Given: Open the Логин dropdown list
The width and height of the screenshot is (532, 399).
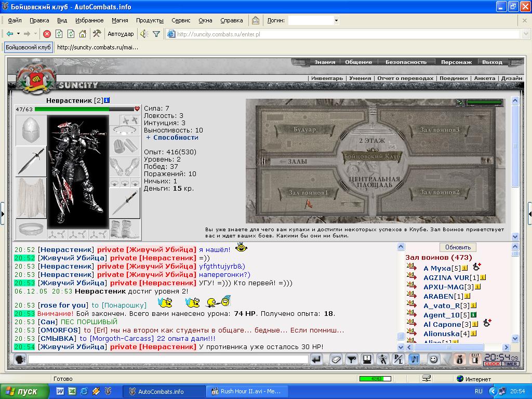Looking at the screenshot, I should [x=336, y=20].
